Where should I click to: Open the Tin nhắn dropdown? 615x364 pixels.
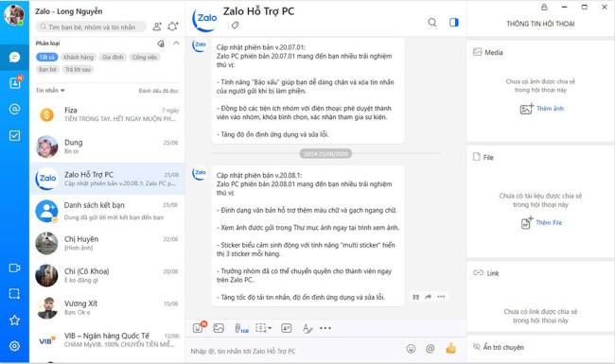(50, 91)
